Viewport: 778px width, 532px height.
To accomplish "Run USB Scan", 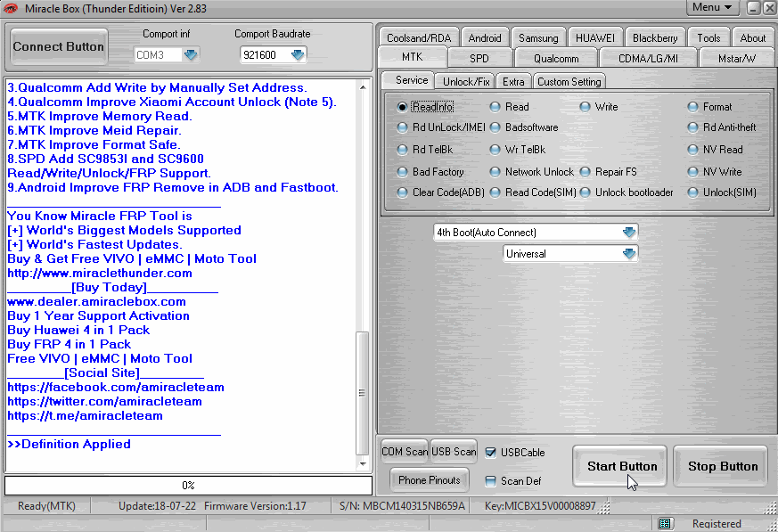I will (x=454, y=451).
